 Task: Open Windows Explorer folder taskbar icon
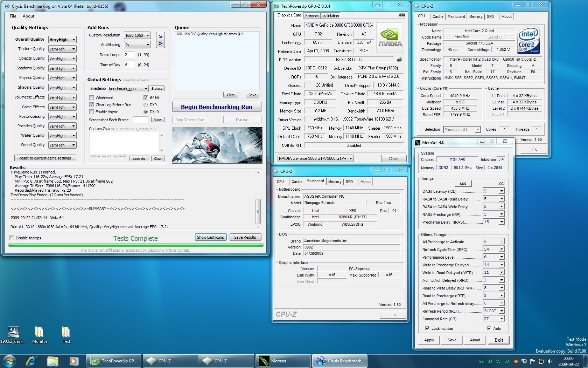coord(52,361)
